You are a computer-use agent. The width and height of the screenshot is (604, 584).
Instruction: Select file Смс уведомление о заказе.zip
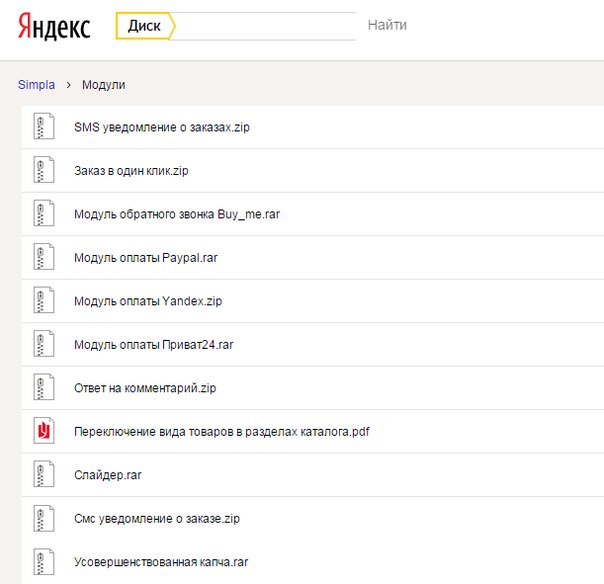157,519
